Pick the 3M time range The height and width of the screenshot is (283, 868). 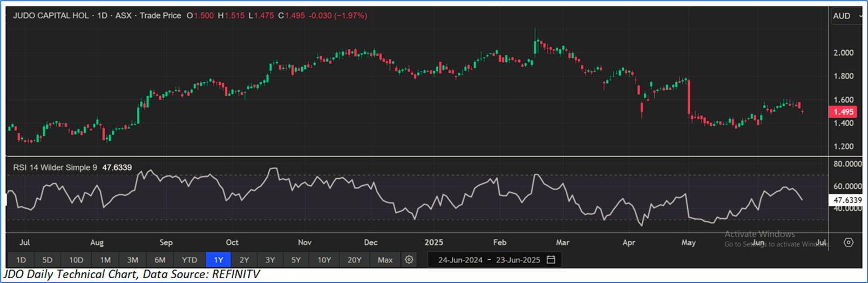pos(132,260)
